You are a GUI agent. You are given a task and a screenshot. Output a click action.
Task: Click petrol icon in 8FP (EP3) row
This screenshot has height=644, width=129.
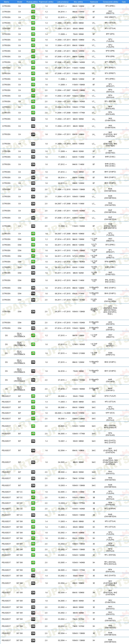coord(33,34)
